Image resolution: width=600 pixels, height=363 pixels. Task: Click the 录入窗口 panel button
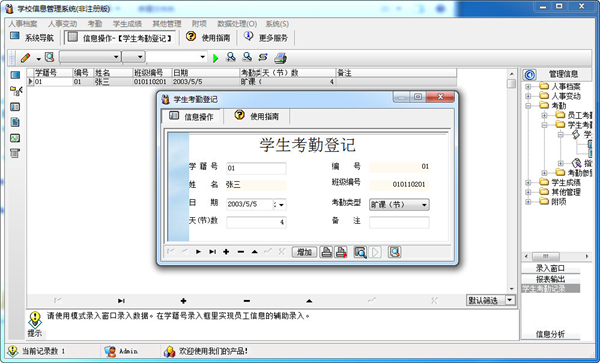pyautogui.click(x=550, y=269)
